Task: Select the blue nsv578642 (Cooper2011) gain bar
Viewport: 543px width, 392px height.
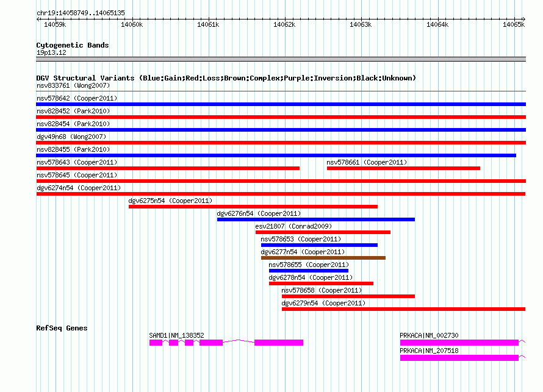Action: tap(281, 104)
